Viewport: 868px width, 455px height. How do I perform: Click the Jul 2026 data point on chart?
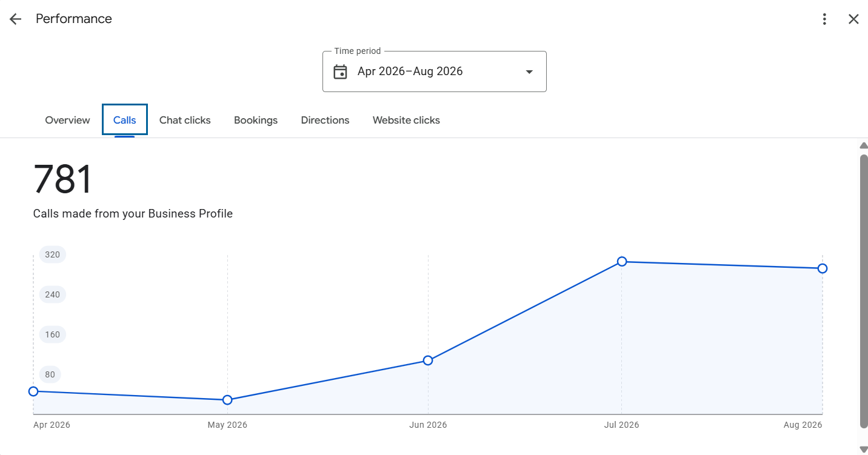pyautogui.click(x=622, y=262)
